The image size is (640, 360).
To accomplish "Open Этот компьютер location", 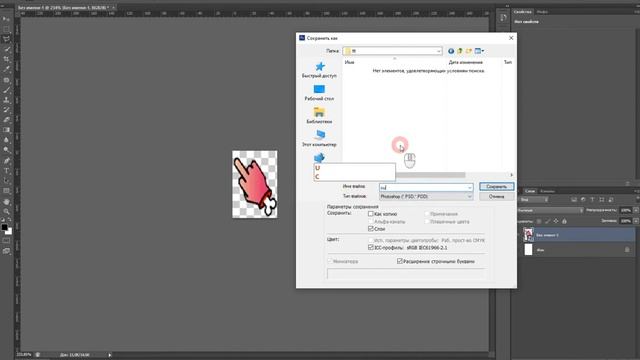I will [x=319, y=139].
